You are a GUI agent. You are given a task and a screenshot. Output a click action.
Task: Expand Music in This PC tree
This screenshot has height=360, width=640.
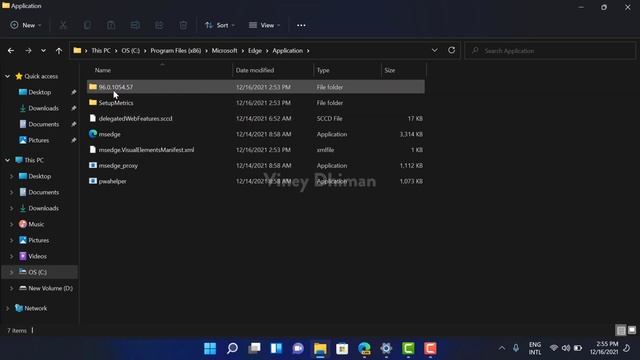(11, 224)
